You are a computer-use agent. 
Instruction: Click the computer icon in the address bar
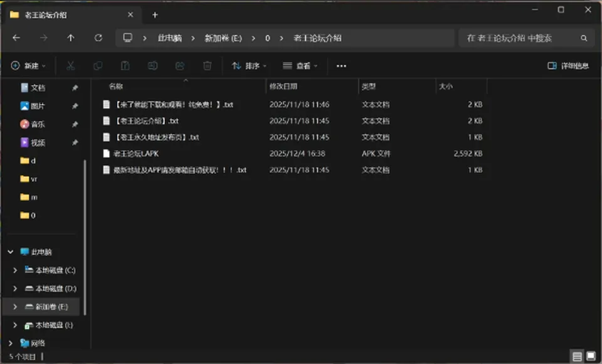127,38
